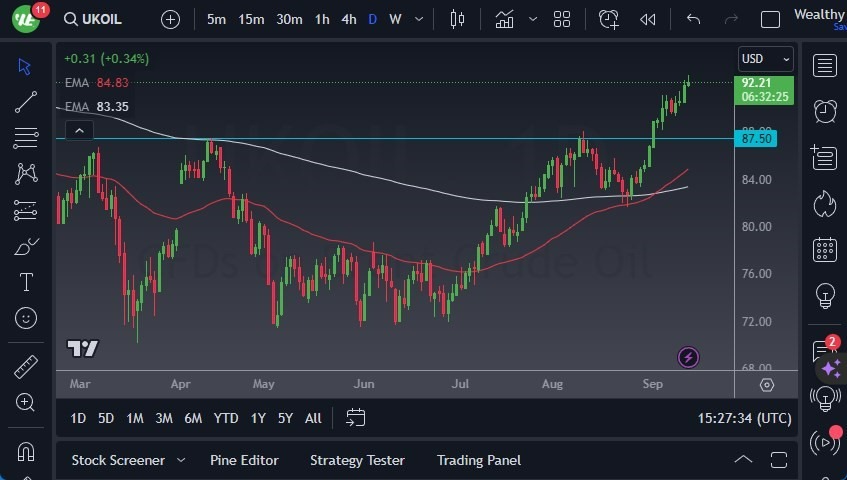The image size is (847, 480).
Task: Select the YTD date range
Action: pyautogui.click(x=226, y=418)
